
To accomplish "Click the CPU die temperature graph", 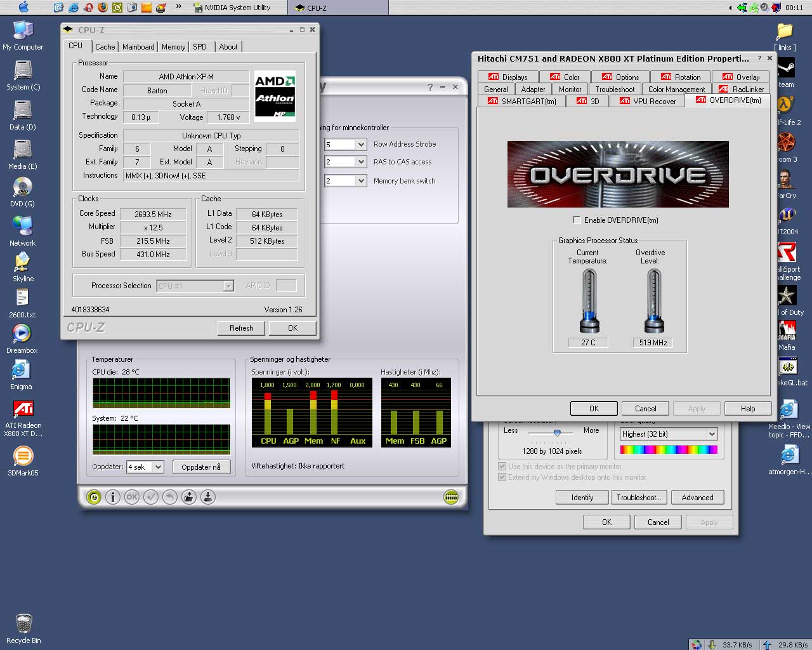I will coord(162,393).
